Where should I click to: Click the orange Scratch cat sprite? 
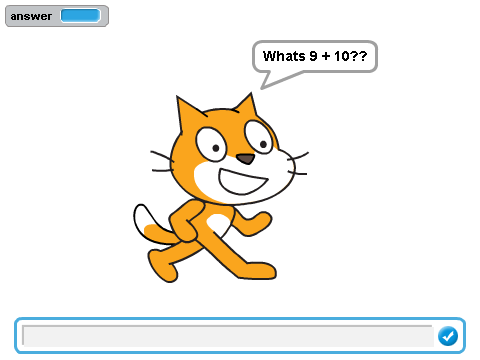[221, 188]
